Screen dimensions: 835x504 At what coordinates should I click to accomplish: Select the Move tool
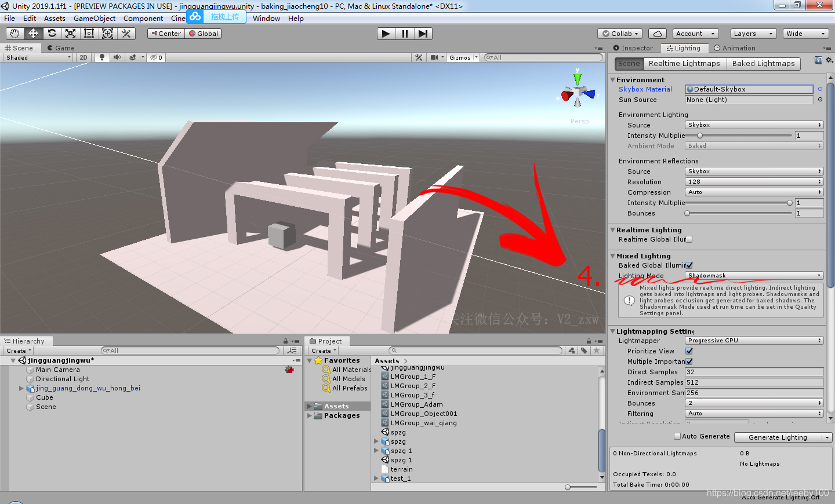point(34,34)
